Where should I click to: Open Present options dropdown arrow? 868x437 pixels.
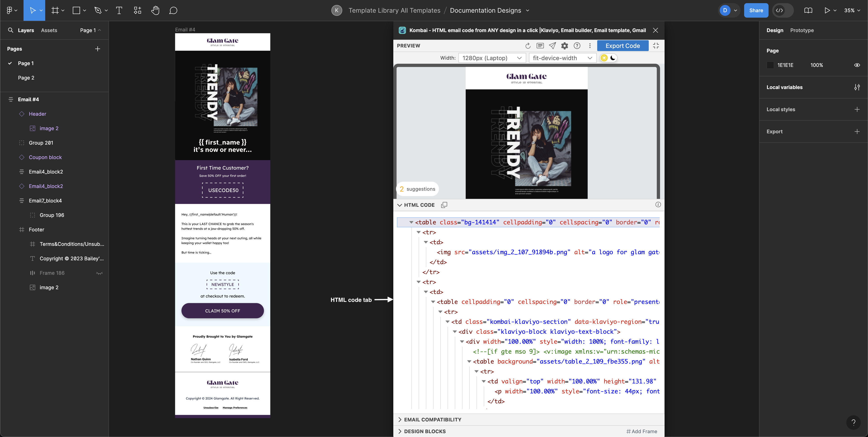tap(835, 10)
